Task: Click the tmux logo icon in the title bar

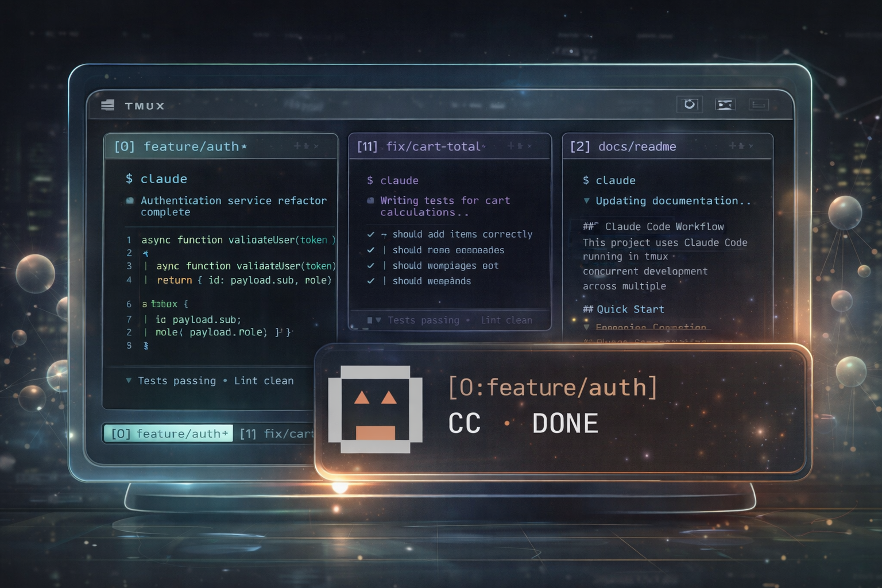Action: click(109, 105)
